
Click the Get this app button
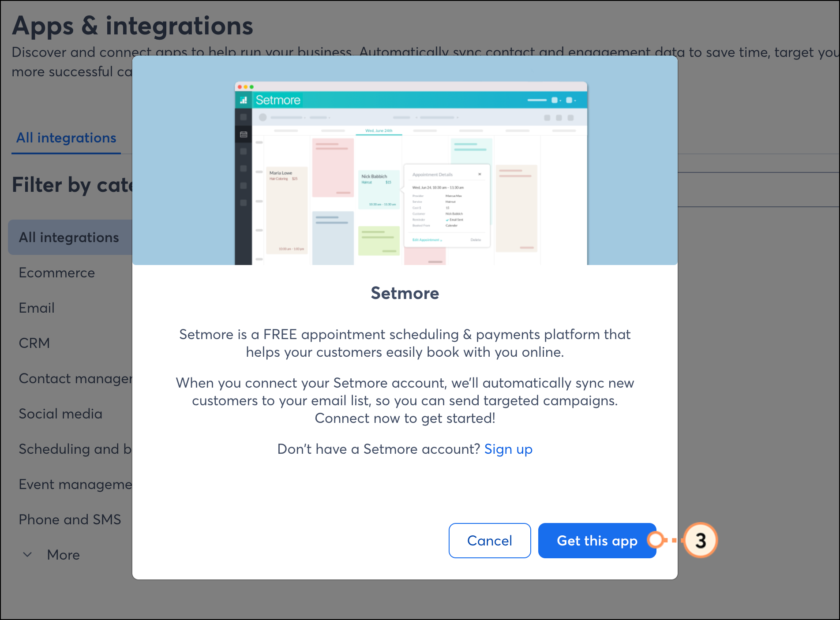(x=597, y=541)
